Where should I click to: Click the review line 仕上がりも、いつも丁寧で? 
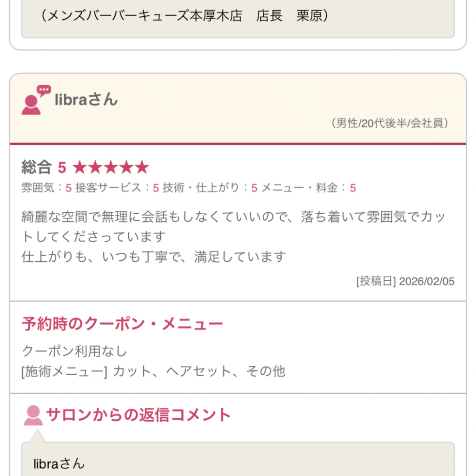(x=153, y=257)
